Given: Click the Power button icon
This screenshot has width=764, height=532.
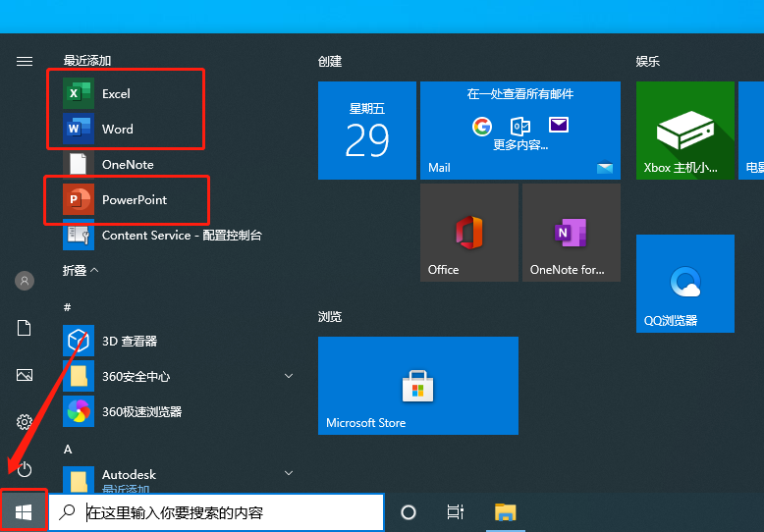Looking at the screenshot, I should coord(25,469).
